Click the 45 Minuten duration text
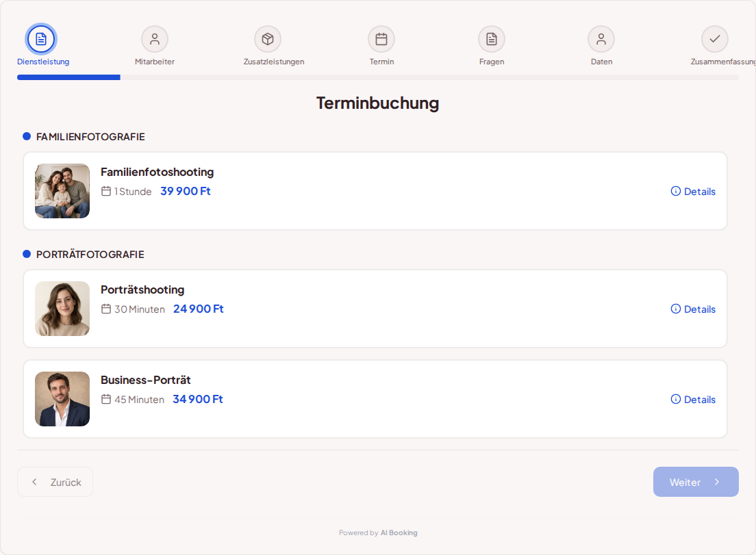Viewport: 756px width, 555px height. pos(139,400)
